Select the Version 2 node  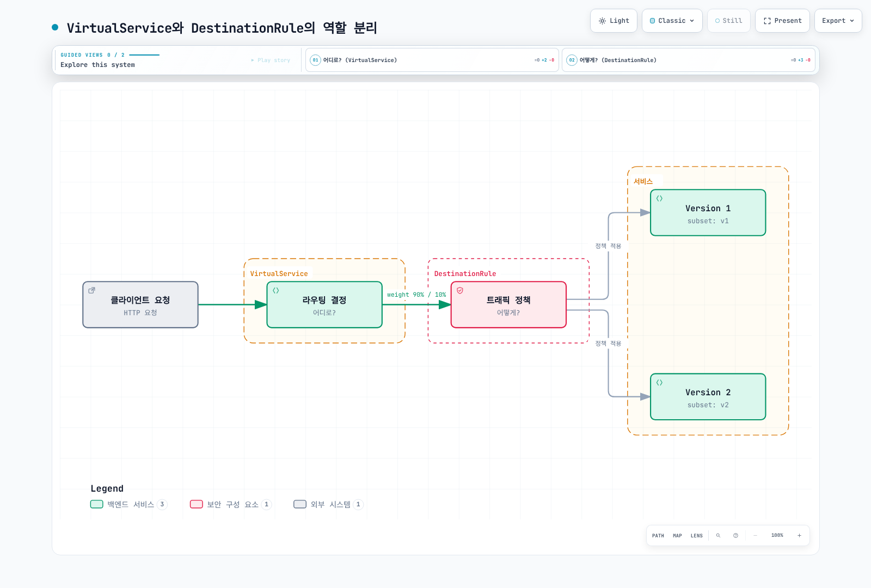point(708,397)
